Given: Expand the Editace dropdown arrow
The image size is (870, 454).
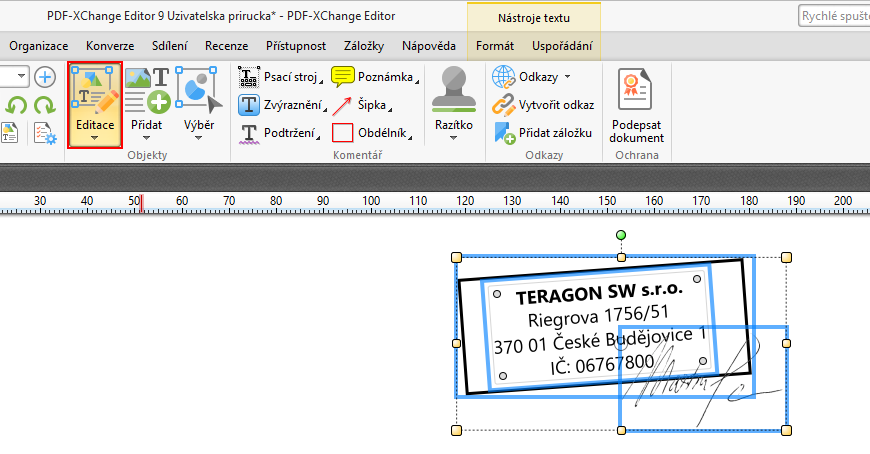Looking at the screenshot, I should (x=95, y=138).
